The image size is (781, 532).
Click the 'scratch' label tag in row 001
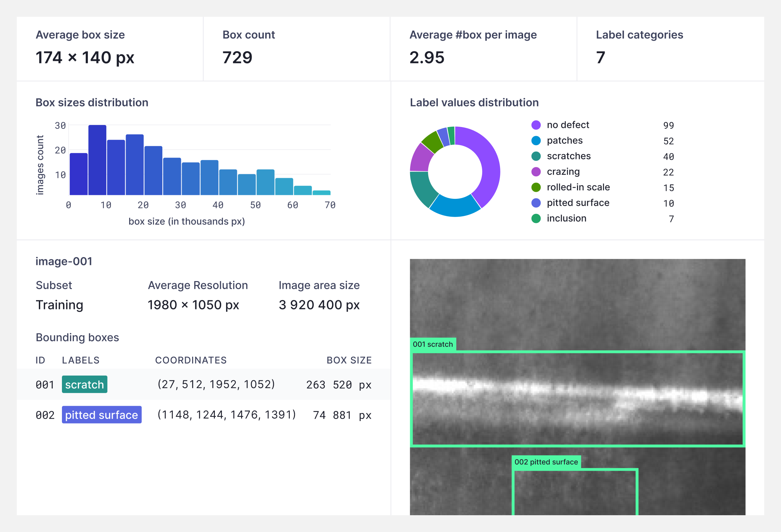tap(84, 384)
